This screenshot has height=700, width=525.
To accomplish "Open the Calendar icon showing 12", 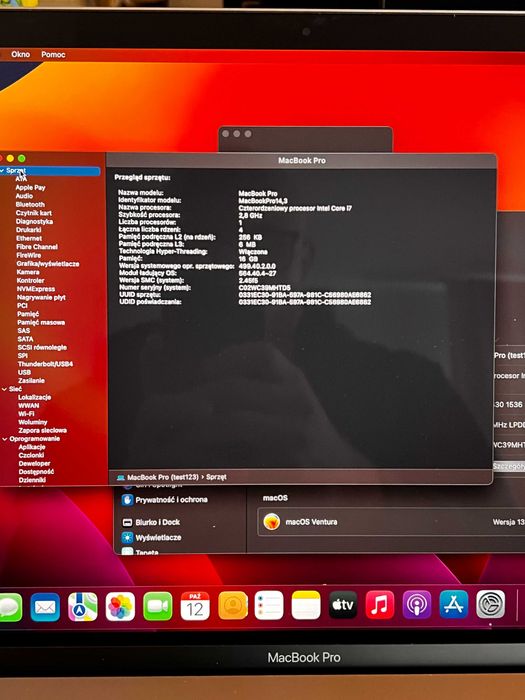I will [195, 606].
